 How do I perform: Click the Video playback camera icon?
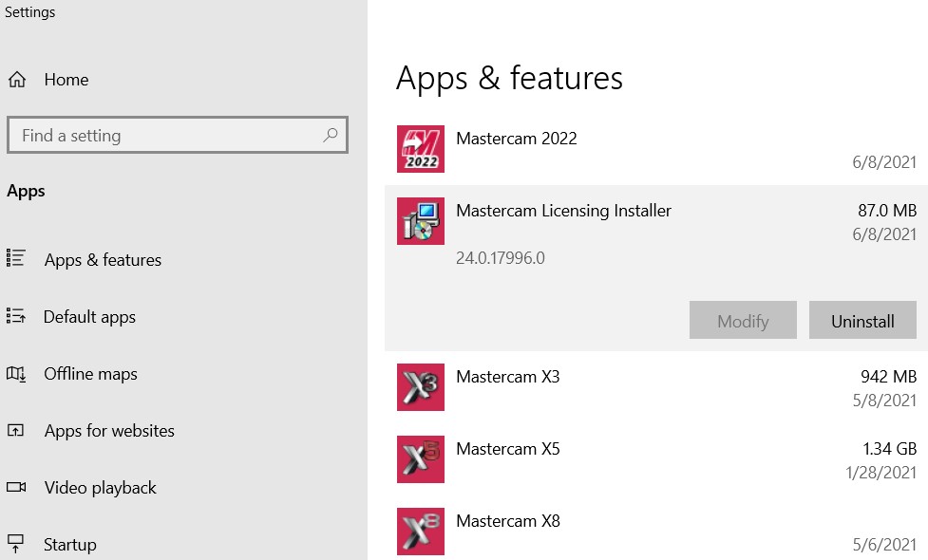coord(16,487)
